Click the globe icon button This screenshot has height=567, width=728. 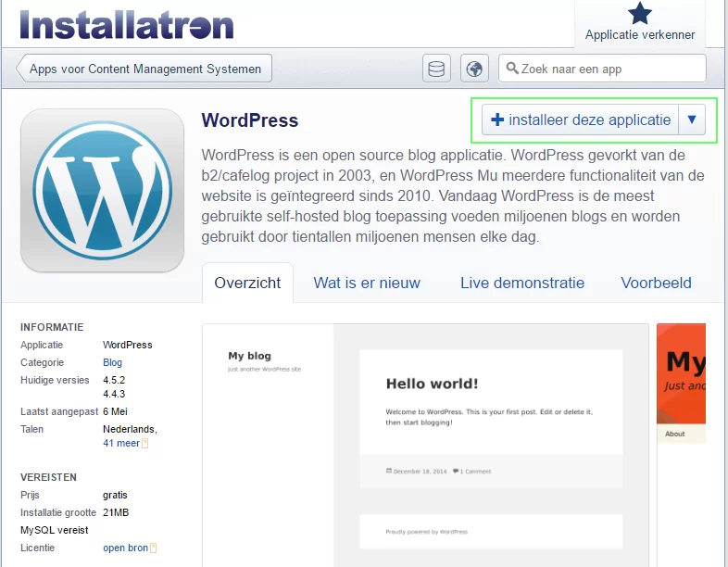pos(474,69)
